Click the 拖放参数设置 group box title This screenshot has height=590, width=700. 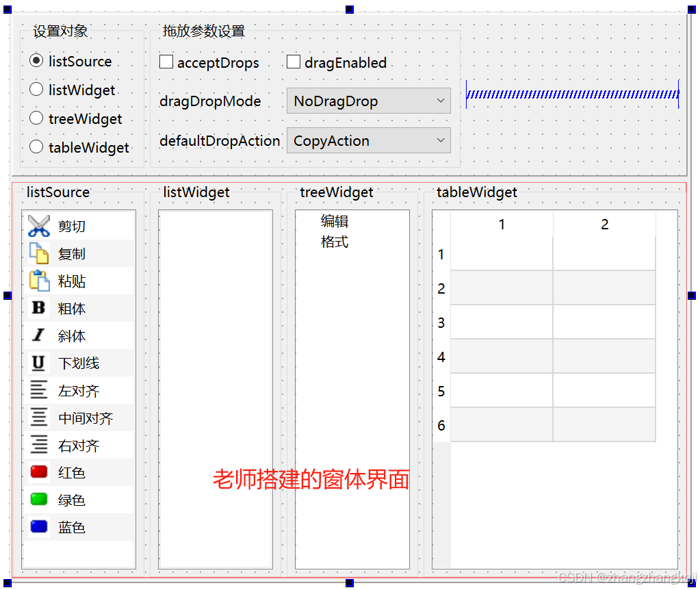point(204,31)
